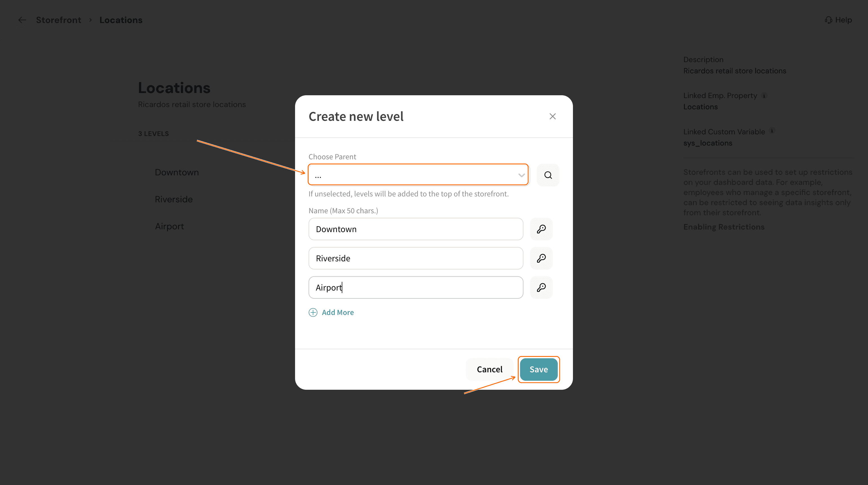Close the Create new level dialog
Image resolution: width=868 pixels, height=485 pixels.
(x=553, y=116)
